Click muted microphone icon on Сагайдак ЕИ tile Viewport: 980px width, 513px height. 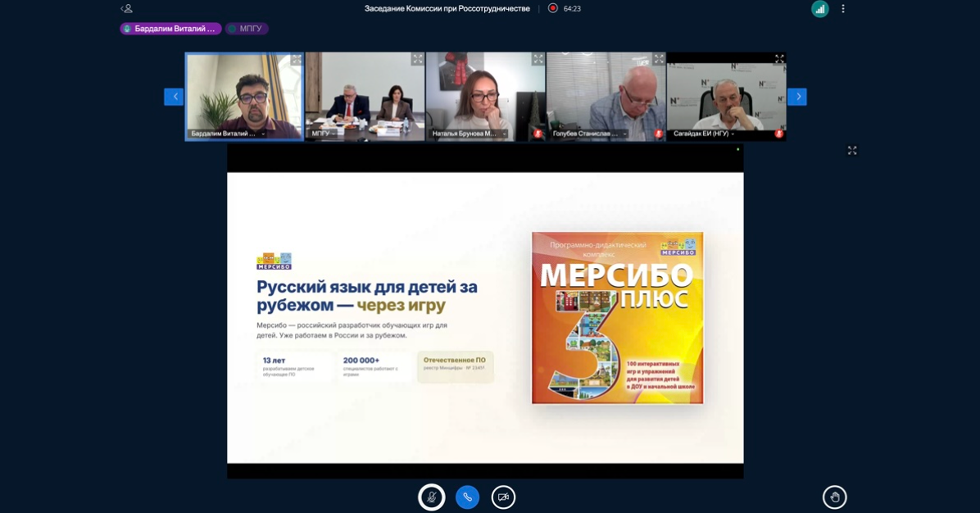tap(778, 134)
